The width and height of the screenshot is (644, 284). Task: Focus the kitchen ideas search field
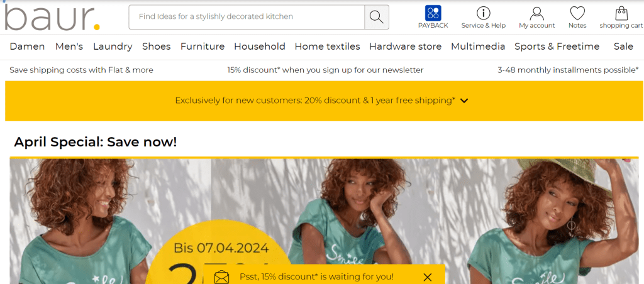(247, 17)
